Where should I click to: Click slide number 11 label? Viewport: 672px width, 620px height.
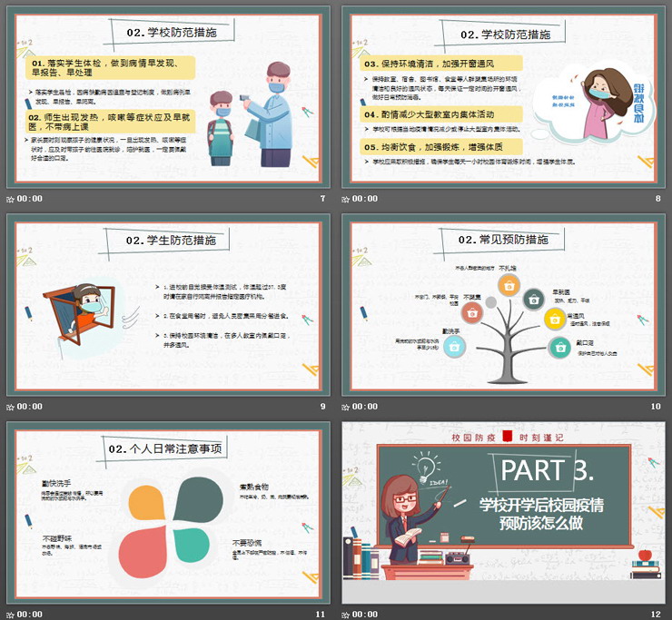pyautogui.click(x=321, y=615)
